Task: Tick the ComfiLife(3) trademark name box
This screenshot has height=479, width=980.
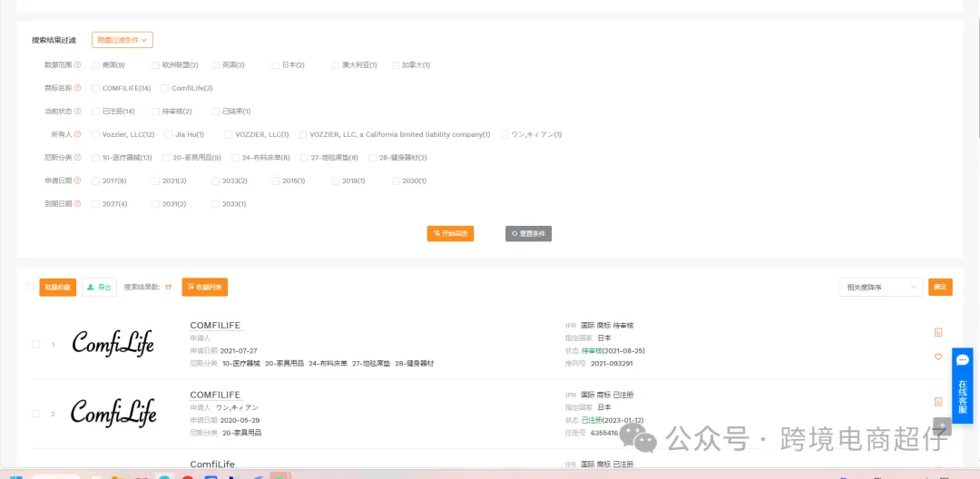Action: point(165,88)
